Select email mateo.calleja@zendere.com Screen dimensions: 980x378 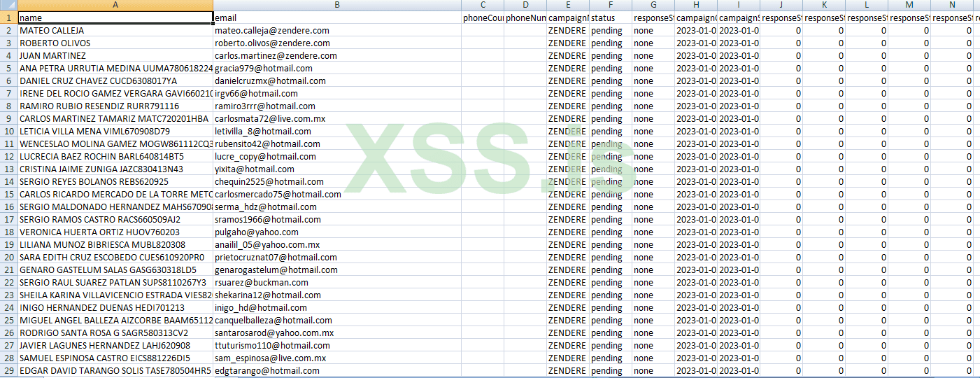pos(337,30)
